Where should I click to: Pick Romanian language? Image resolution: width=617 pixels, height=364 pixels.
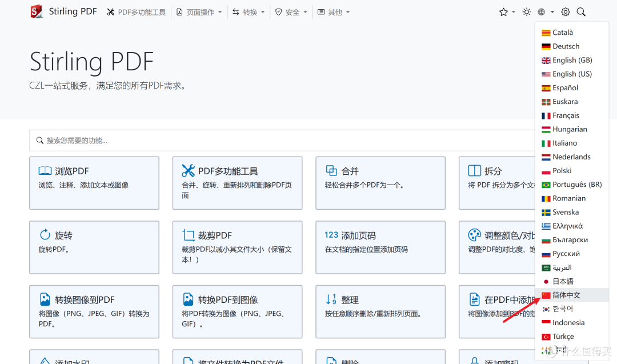click(571, 198)
